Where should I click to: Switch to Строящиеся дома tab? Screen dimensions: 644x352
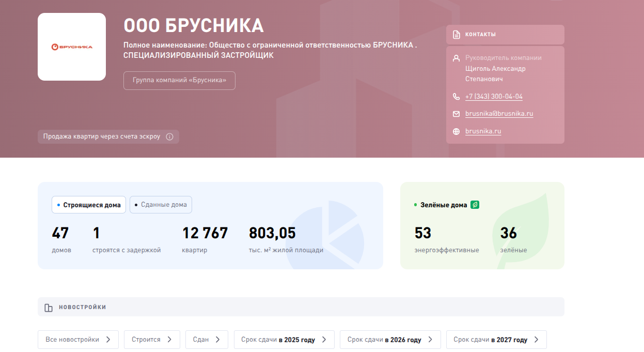point(89,205)
